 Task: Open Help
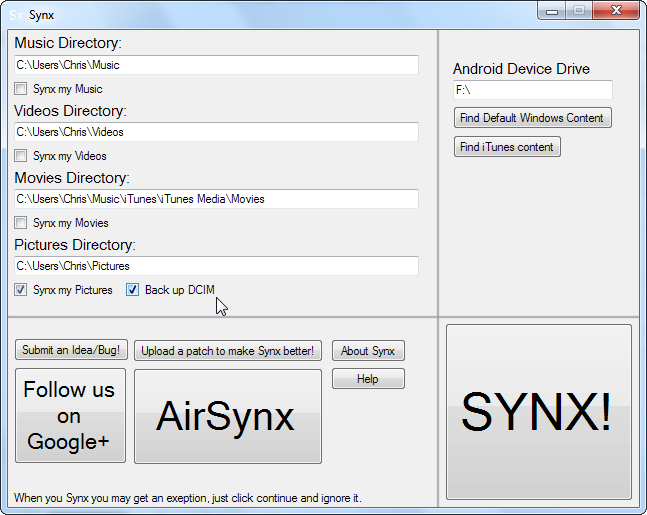368,379
